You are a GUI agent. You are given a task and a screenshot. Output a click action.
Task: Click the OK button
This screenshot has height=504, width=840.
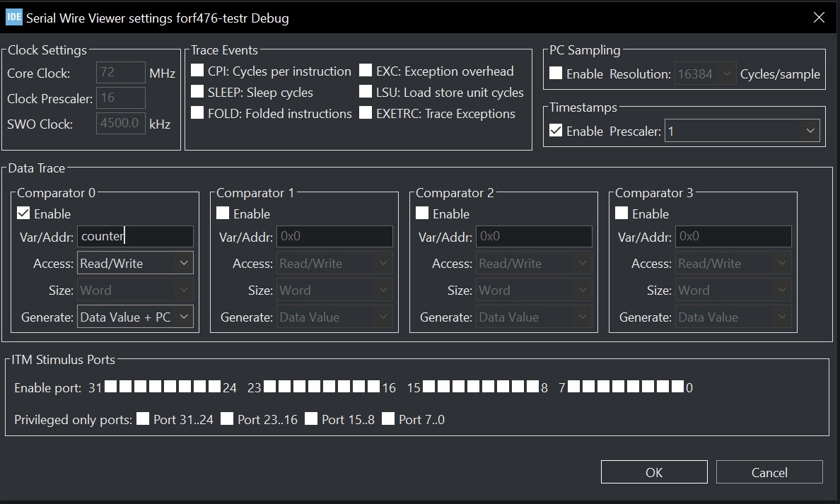pyautogui.click(x=654, y=472)
